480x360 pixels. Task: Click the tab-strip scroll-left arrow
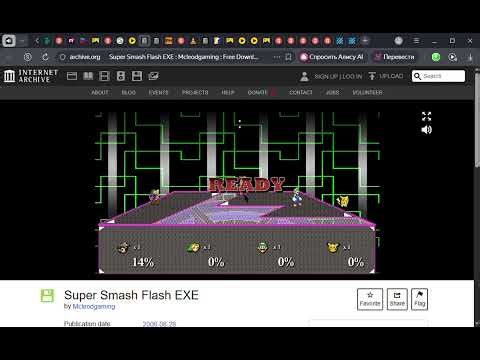coord(37,41)
